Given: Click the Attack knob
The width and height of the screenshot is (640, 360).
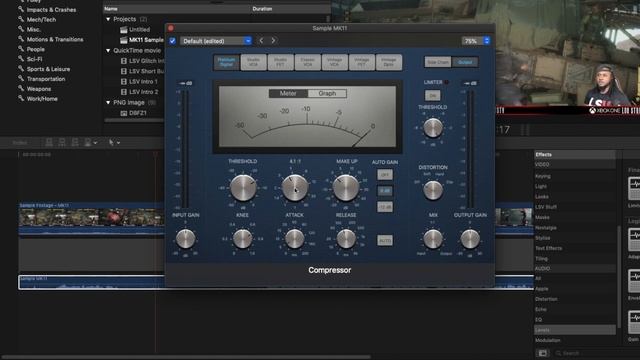Looking at the screenshot, I should (294, 239).
